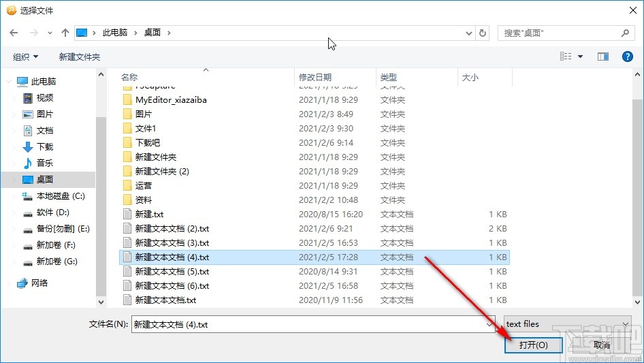The width and height of the screenshot is (644, 363).
Task: Sort by 大小 column header
Action: (470, 77)
